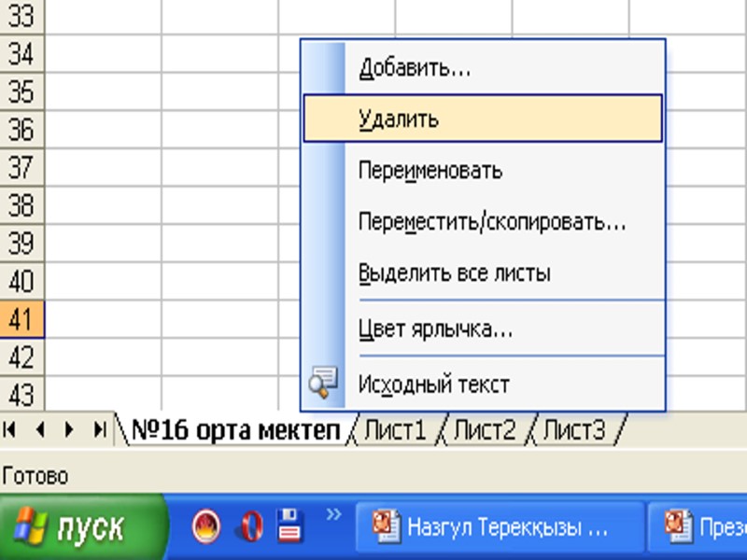Select row header 43
This screenshot has height=560, width=747.
coord(21,394)
